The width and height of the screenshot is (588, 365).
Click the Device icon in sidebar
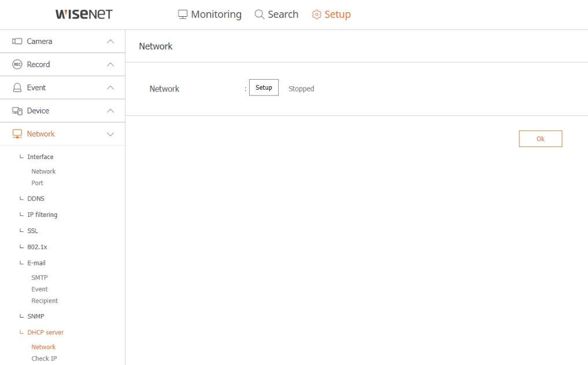17,111
